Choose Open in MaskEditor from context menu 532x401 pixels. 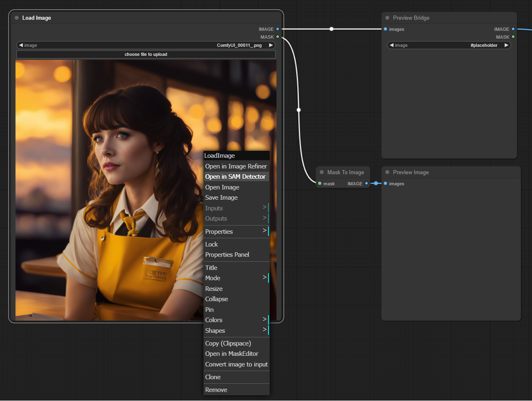click(x=232, y=354)
